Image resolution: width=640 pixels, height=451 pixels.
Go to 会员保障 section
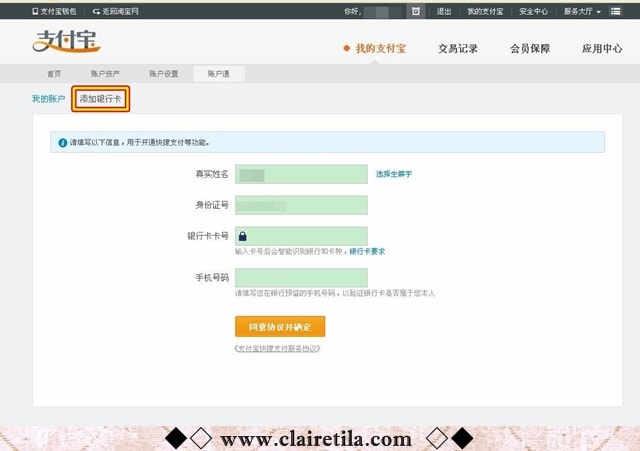coord(529,48)
